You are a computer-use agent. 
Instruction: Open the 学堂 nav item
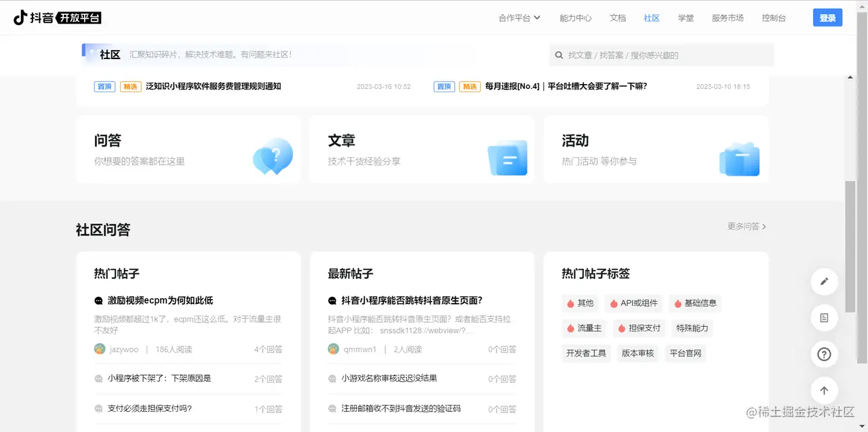tap(686, 18)
